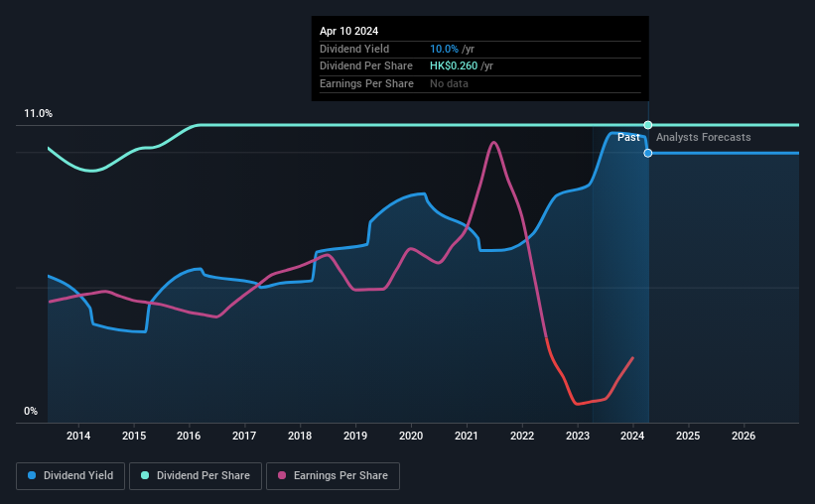This screenshot has height=504, width=815.
Task: Click the 2020 x-axis label
Action: 411,436
